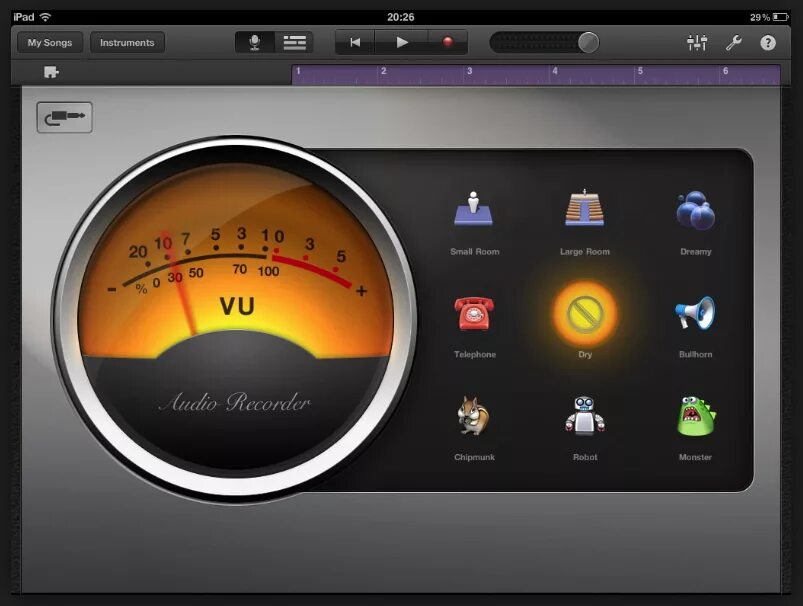Go to beginning of song
Viewport: 803px width, 606px height.
[x=355, y=43]
